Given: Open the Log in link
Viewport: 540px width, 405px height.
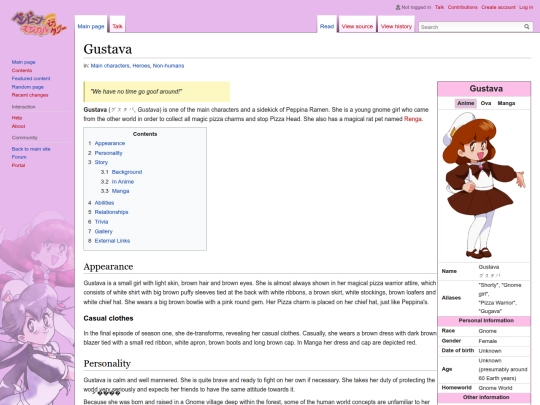Looking at the screenshot, I should click(526, 7).
